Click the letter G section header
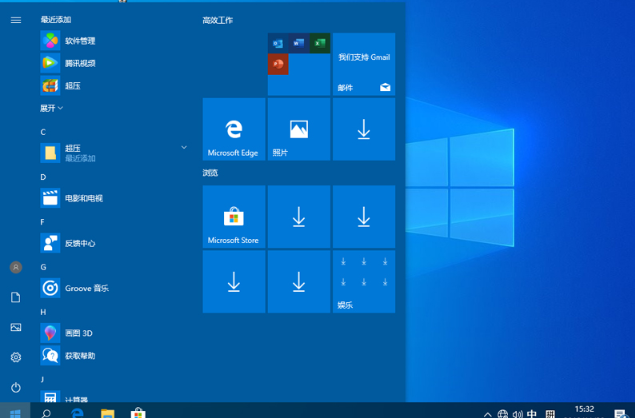This screenshot has width=635, height=418. point(43,267)
